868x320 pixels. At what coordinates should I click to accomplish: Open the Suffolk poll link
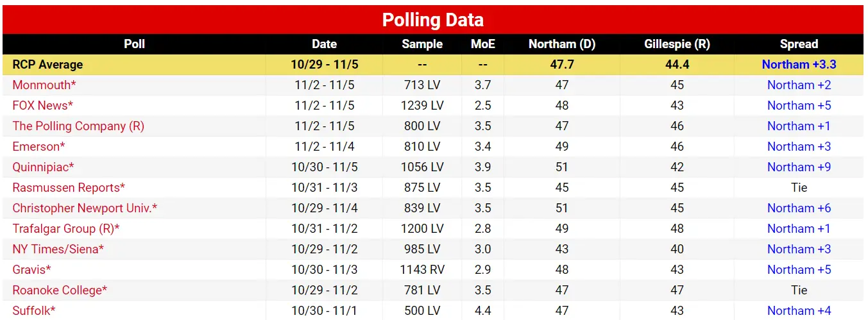(x=34, y=311)
